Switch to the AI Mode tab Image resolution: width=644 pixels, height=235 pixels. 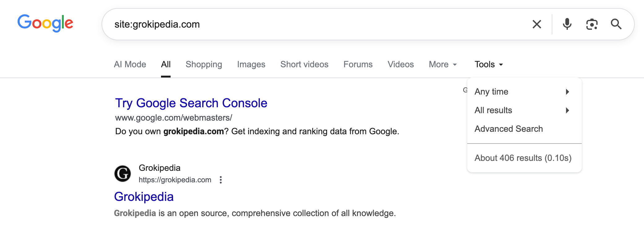[x=130, y=64]
